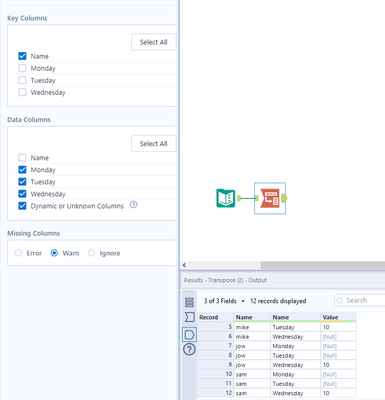Click the Value column header
The height and width of the screenshot is (400, 385).
338,317
